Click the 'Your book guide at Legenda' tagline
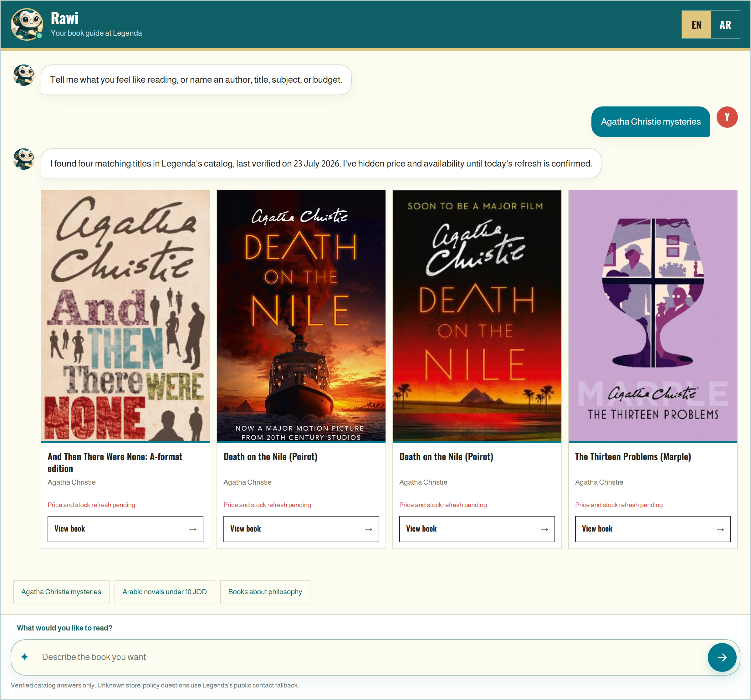This screenshot has width=751, height=700. click(x=96, y=33)
